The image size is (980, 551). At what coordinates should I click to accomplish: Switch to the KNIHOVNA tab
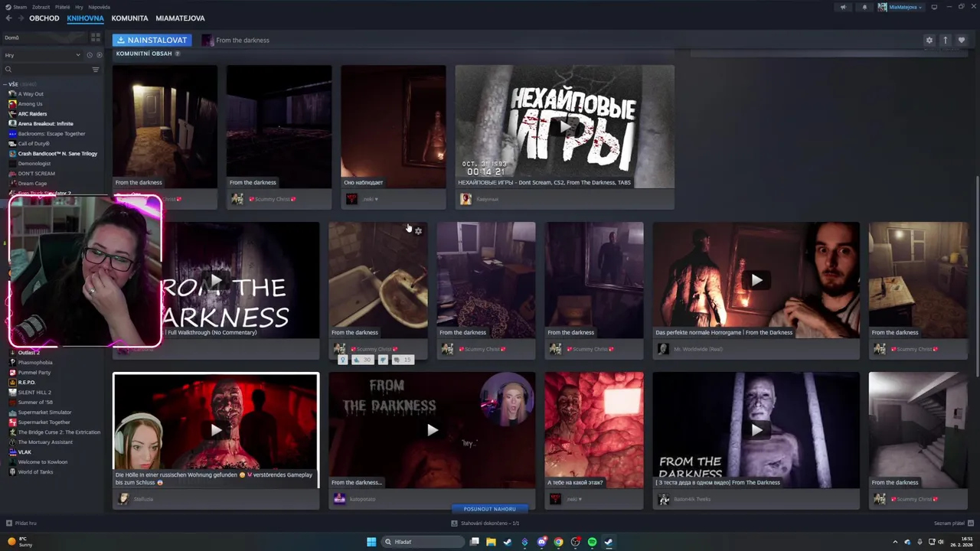point(85,18)
